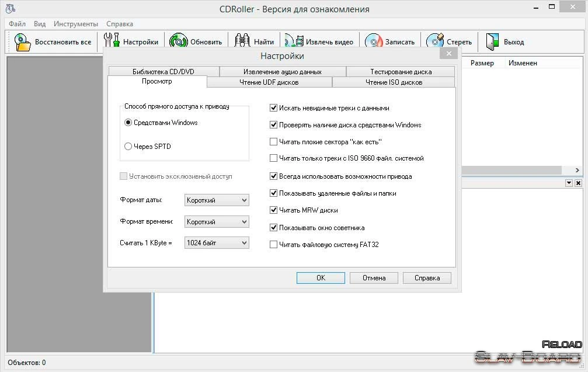Switch to Извлечение аудио данных tab
Image resolution: width=588 pixels, height=372 pixels.
pos(283,71)
